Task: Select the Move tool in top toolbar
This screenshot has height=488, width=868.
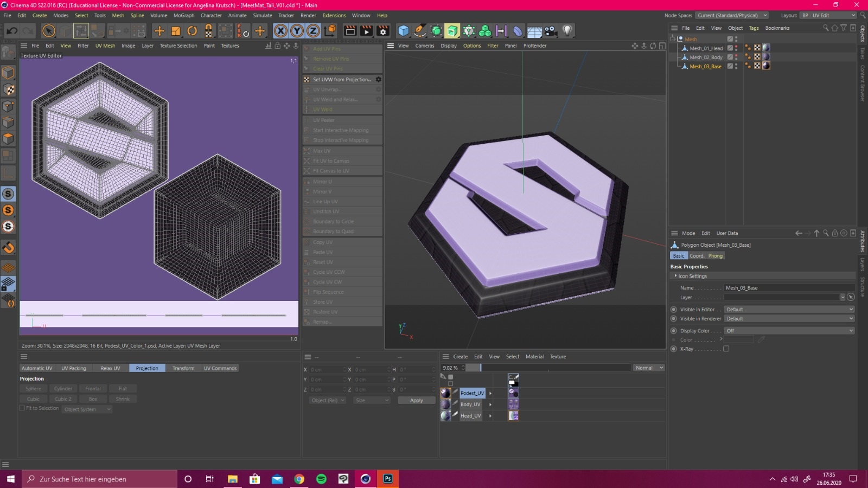Action: click(159, 31)
